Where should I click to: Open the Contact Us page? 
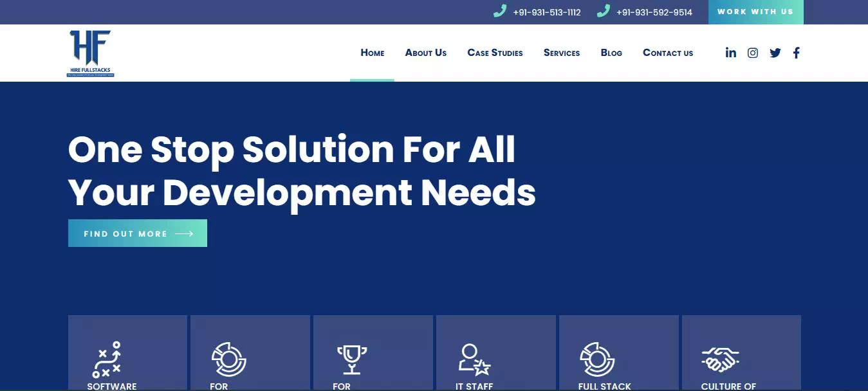668,53
